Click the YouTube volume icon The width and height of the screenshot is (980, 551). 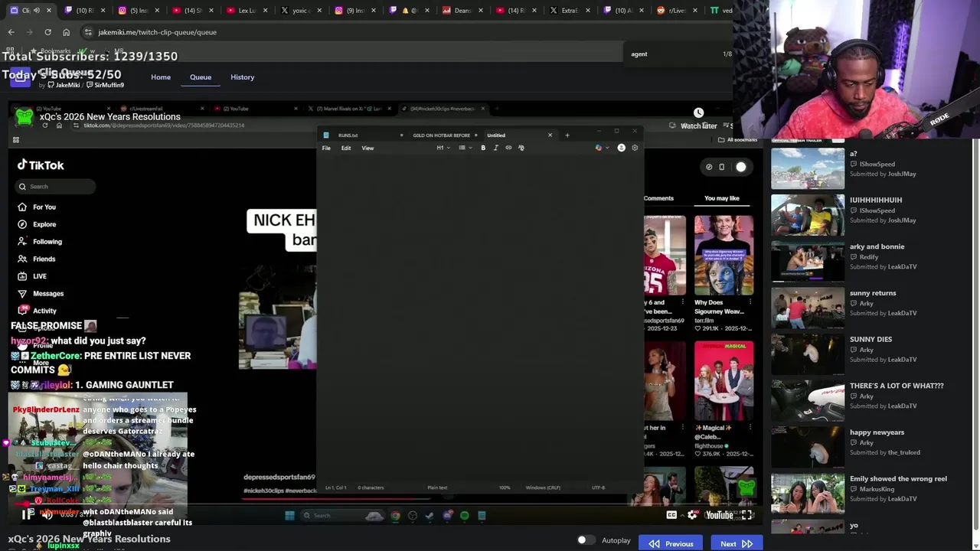(47, 515)
